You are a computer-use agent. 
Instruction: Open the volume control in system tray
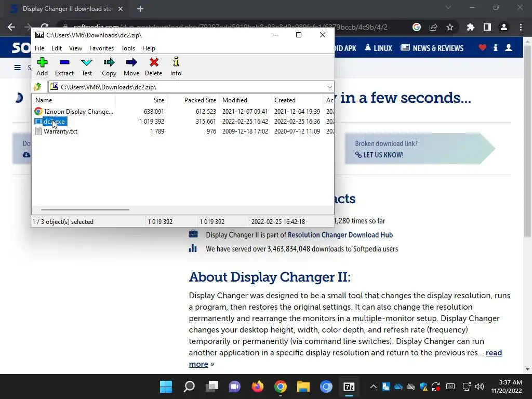tap(480, 387)
